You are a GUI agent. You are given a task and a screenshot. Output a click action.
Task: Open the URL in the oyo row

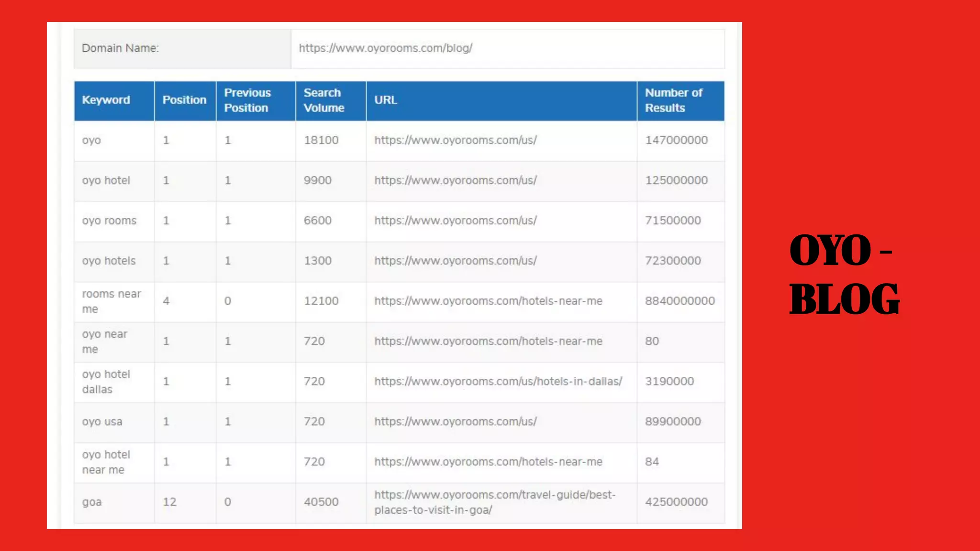point(455,140)
